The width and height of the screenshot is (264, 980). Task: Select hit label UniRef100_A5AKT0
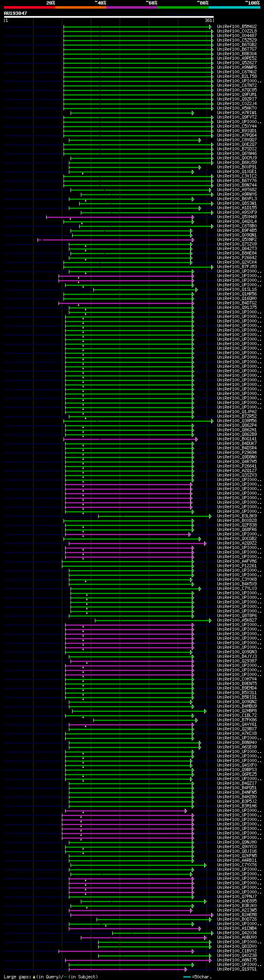237,108
